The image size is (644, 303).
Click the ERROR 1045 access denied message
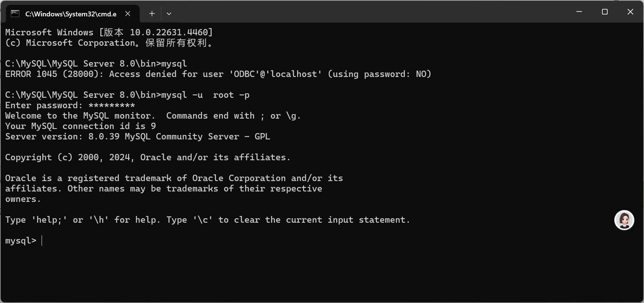click(218, 74)
